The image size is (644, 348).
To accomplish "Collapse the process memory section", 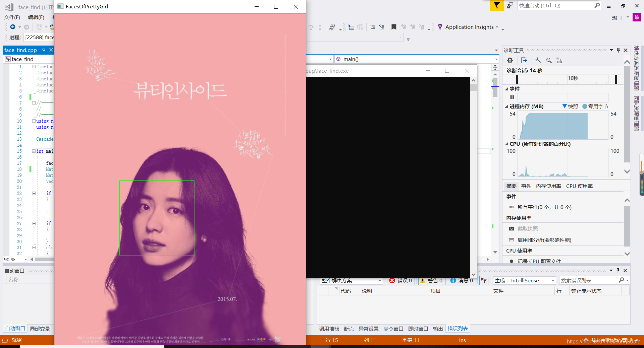I will click(506, 107).
